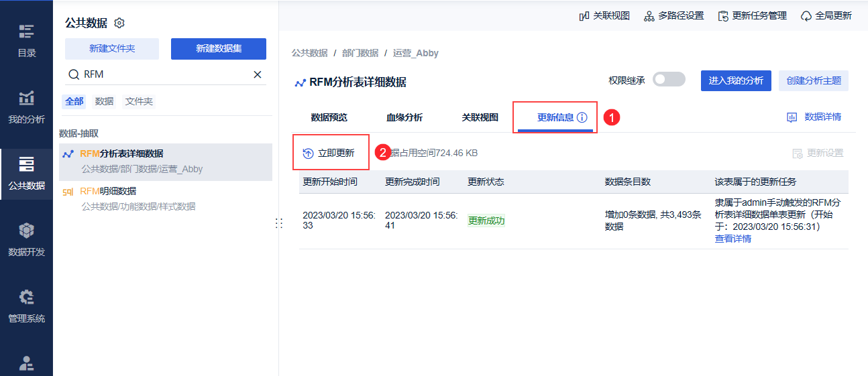This screenshot has width=868, height=376.
Task: Switch to the 更新信息 tab
Action: point(555,117)
